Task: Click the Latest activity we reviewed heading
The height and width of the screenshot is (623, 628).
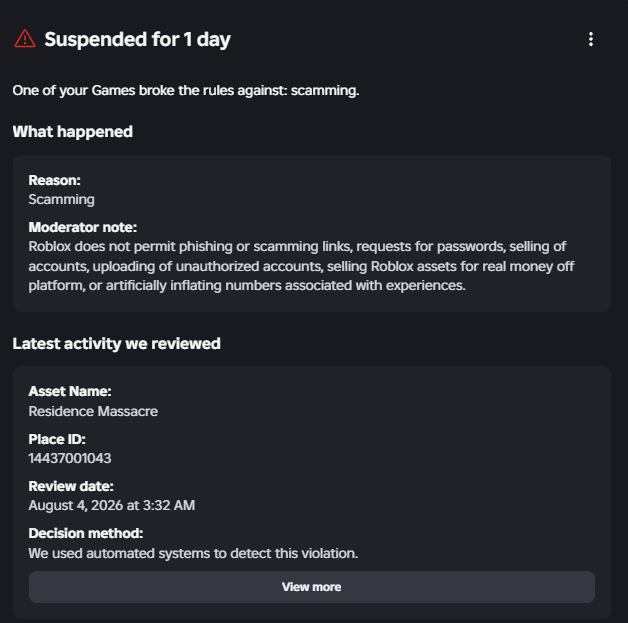Action: pyautogui.click(x=117, y=344)
